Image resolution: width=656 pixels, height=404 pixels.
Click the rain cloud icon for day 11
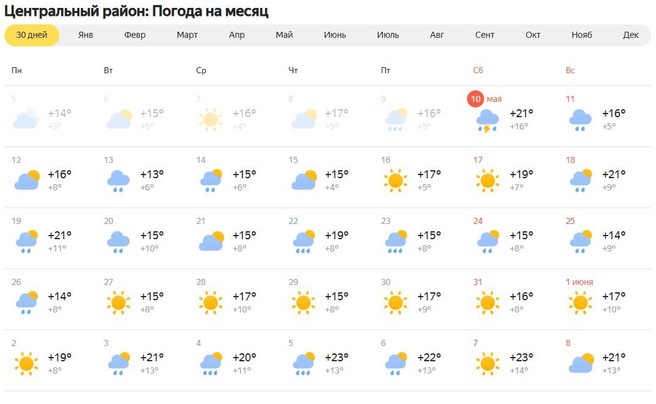coord(580,121)
